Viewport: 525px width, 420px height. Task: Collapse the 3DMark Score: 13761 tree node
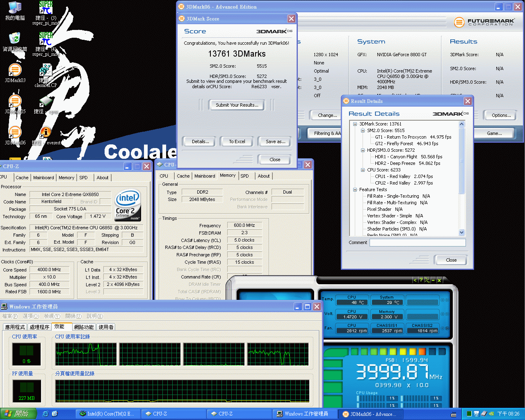(355, 124)
